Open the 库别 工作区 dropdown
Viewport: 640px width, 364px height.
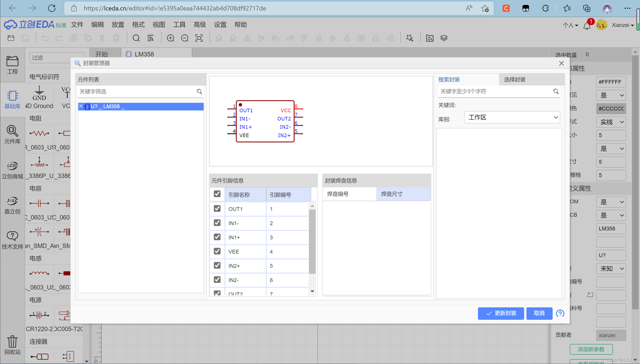tap(512, 117)
